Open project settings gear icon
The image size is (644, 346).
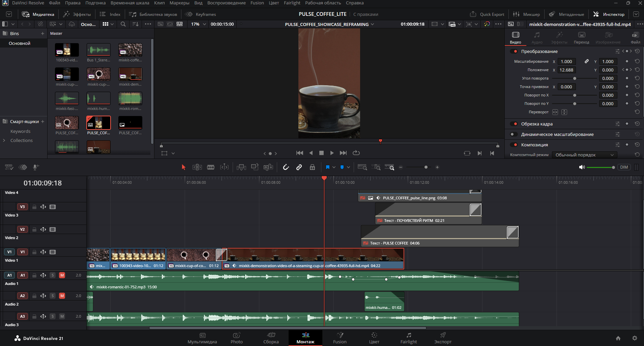pyautogui.click(x=635, y=338)
